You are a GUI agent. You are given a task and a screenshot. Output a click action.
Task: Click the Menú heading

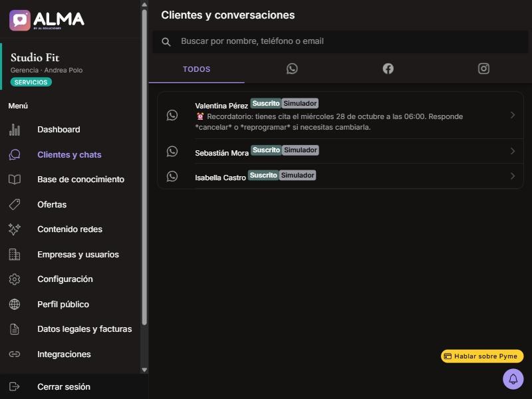pyautogui.click(x=18, y=106)
